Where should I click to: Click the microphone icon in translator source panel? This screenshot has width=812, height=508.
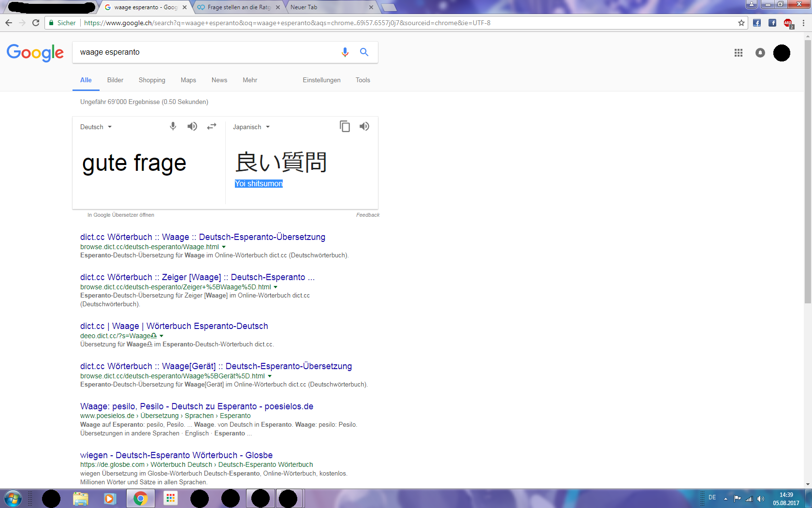point(173,127)
